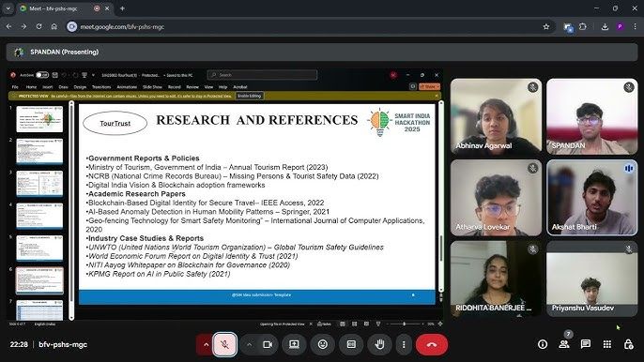Select slide 2 thumbnail

point(39,151)
